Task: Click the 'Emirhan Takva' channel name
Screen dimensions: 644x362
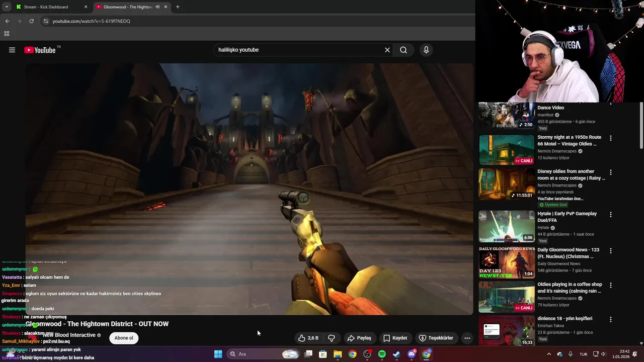Action: click(552, 326)
